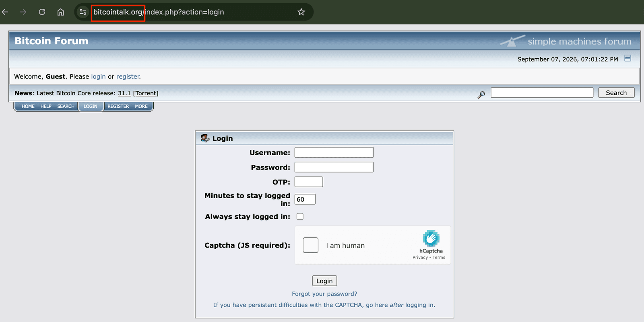Open the HOME menu tab
Screen dimensions: 644x322
[x=28, y=107]
